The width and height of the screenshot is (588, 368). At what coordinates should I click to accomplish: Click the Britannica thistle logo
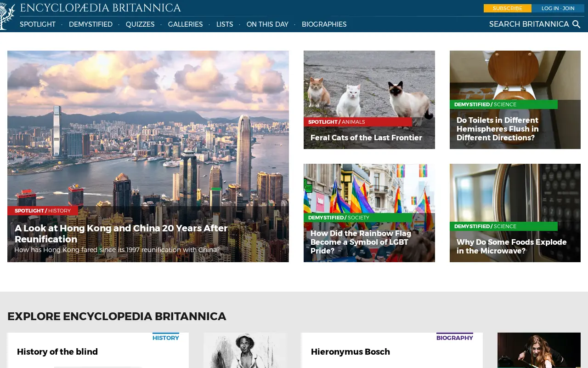tap(7, 16)
